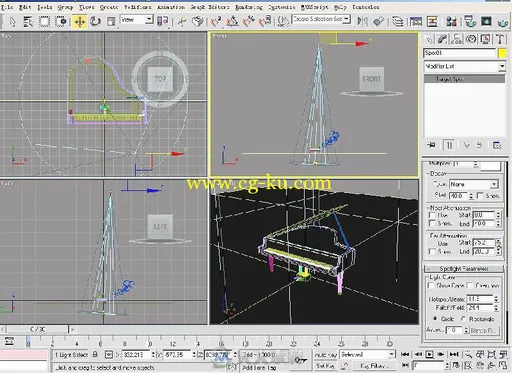
Task: Open the Named Selection Sets dropdown
Action: [347, 19]
